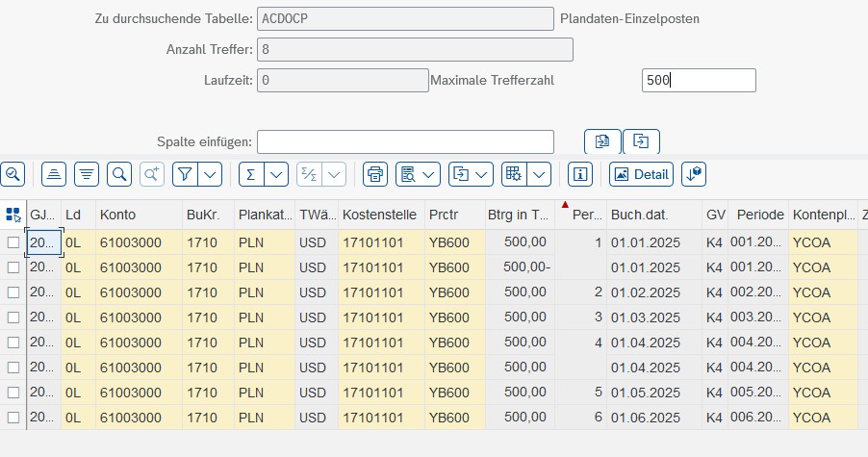Sort the table in ascending order

tap(54, 174)
